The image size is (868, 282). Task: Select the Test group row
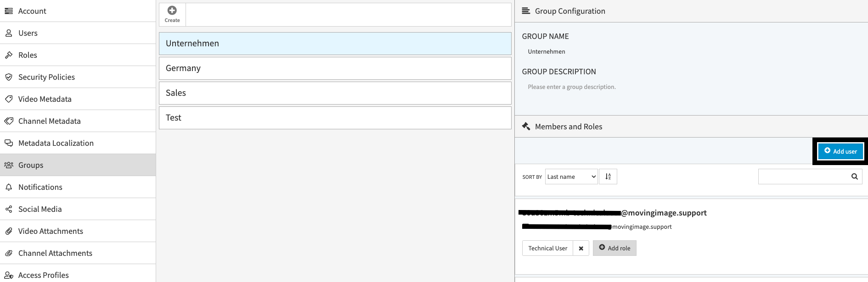click(335, 118)
